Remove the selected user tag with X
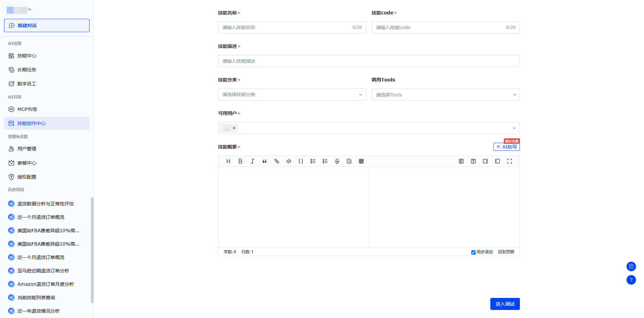This screenshot has width=644, height=318. (x=234, y=128)
